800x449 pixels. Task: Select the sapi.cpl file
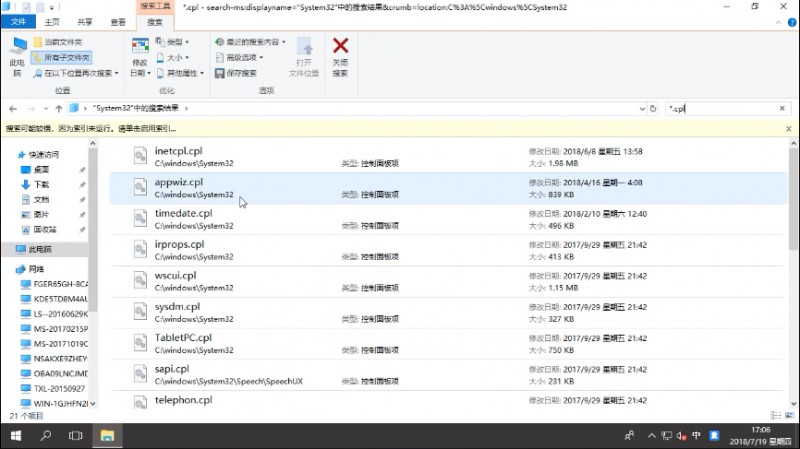446,375
